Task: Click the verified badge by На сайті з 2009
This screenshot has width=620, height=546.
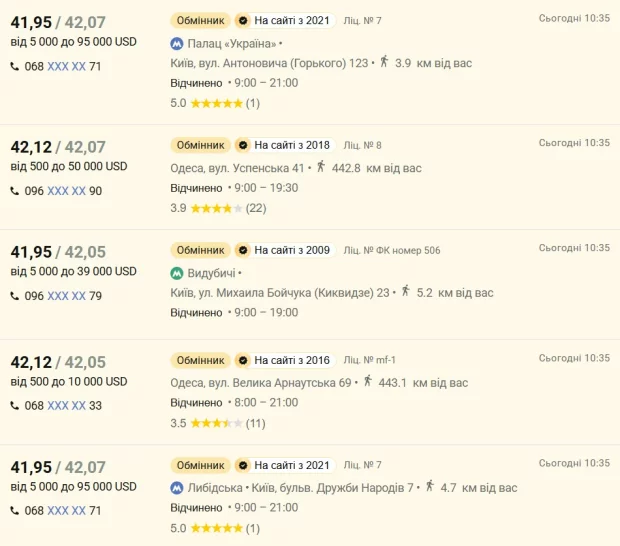Action: click(x=242, y=250)
